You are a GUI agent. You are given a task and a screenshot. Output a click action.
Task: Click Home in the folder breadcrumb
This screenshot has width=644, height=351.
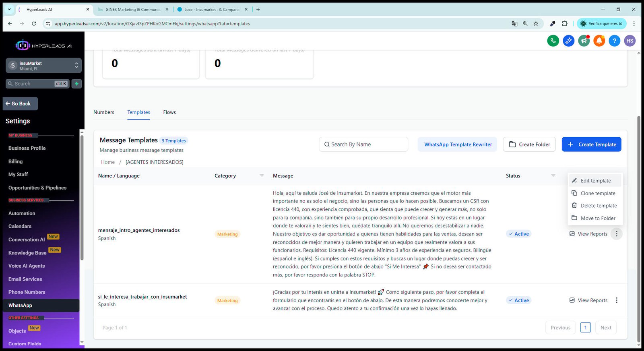tap(108, 162)
